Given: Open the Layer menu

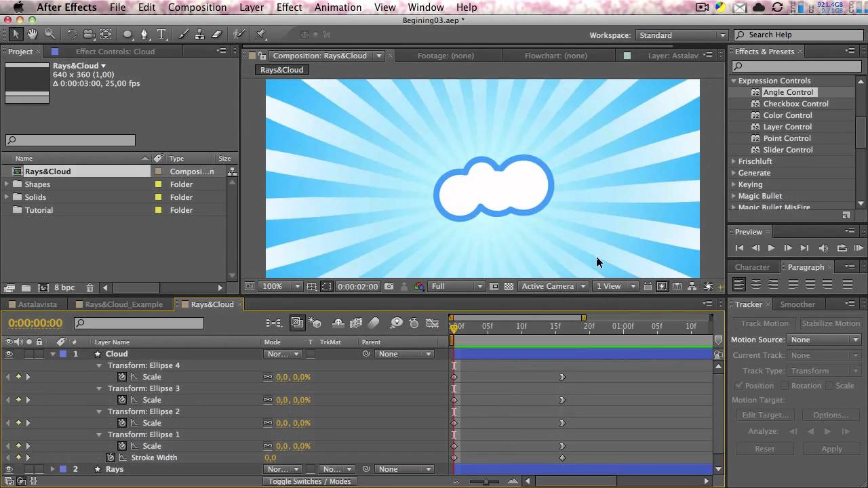Looking at the screenshot, I should point(252,7).
